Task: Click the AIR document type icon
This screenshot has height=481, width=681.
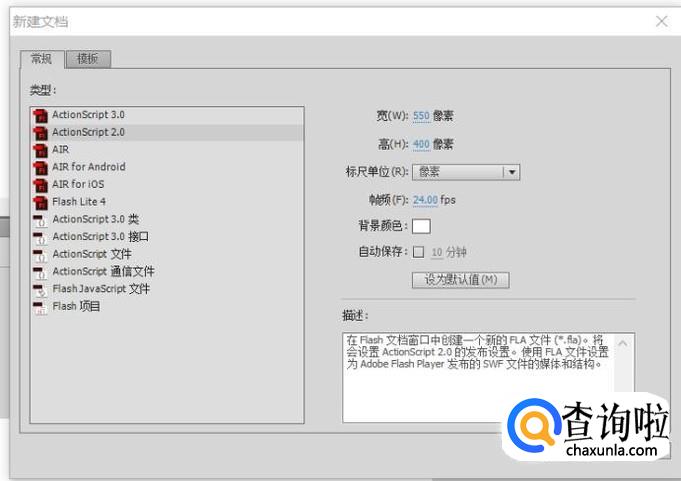Action: tap(40, 150)
